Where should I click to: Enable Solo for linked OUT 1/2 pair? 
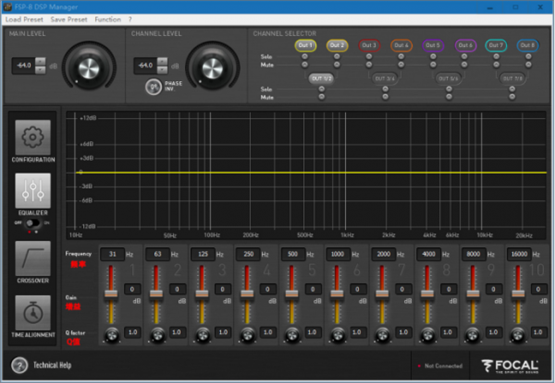[321, 89]
